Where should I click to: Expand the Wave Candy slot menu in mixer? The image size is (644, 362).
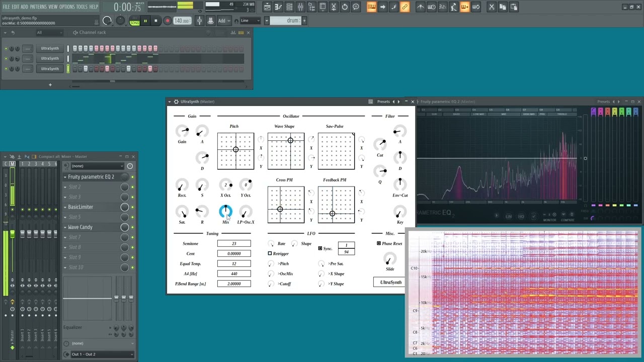pyautogui.click(x=65, y=227)
